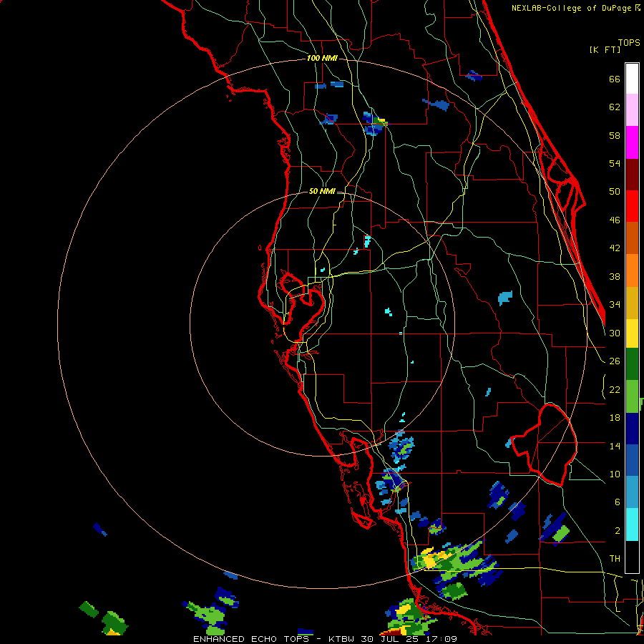
Task: Click the "26" legend label
Action: 615,361
